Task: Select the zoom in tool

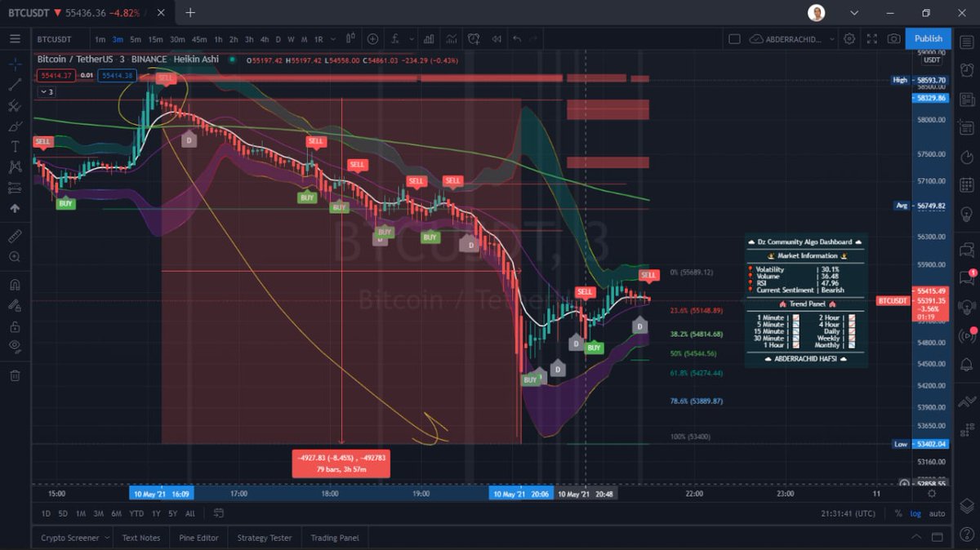Action: click(x=15, y=256)
